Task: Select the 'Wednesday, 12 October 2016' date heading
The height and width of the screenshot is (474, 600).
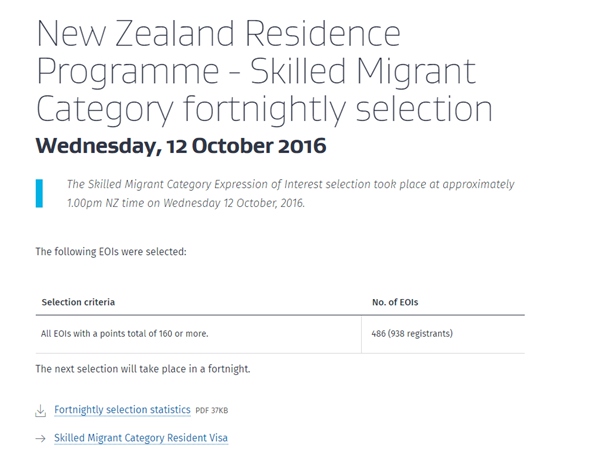Action: click(x=180, y=146)
